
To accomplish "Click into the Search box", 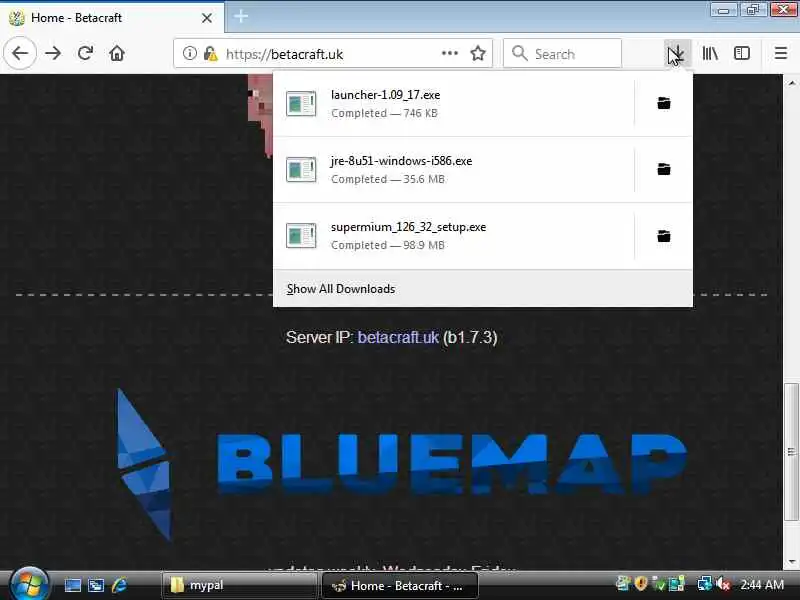I will click(562, 53).
